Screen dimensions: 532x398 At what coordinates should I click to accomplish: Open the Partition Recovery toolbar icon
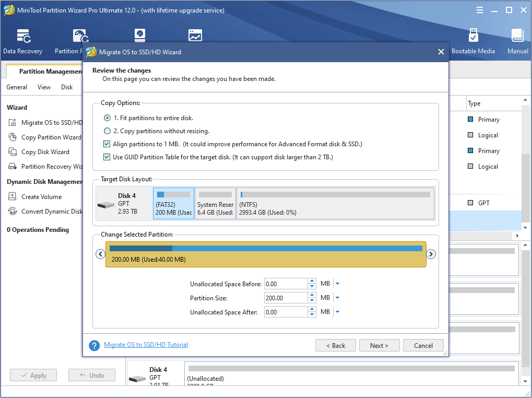[80, 37]
